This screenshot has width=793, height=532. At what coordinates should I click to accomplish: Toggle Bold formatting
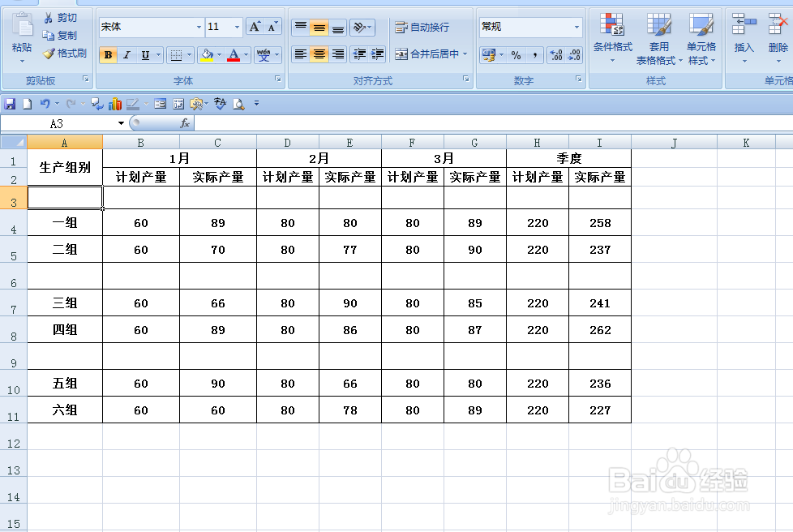(108, 55)
